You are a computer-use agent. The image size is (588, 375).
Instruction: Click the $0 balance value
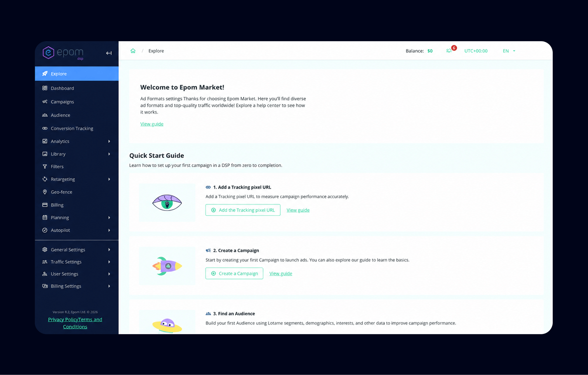coord(430,51)
